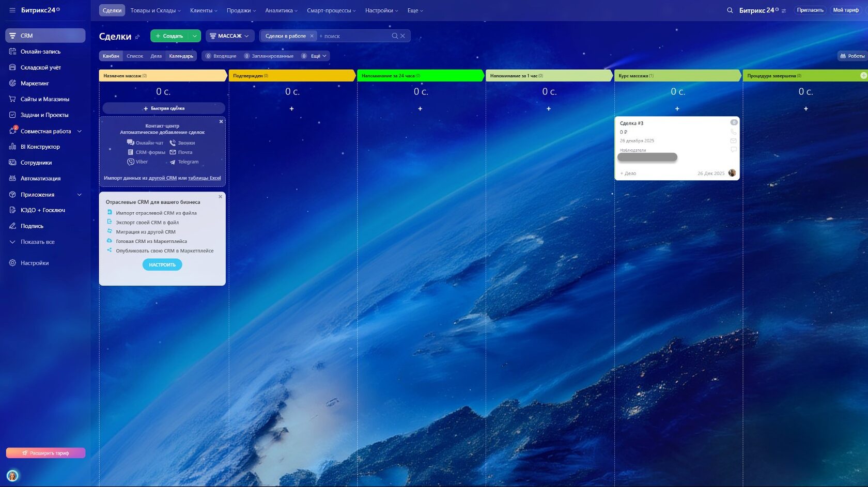Viewport: 868px width, 487px height.
Task: Expand the Продажи menu
Action: [x=241, y=10]
